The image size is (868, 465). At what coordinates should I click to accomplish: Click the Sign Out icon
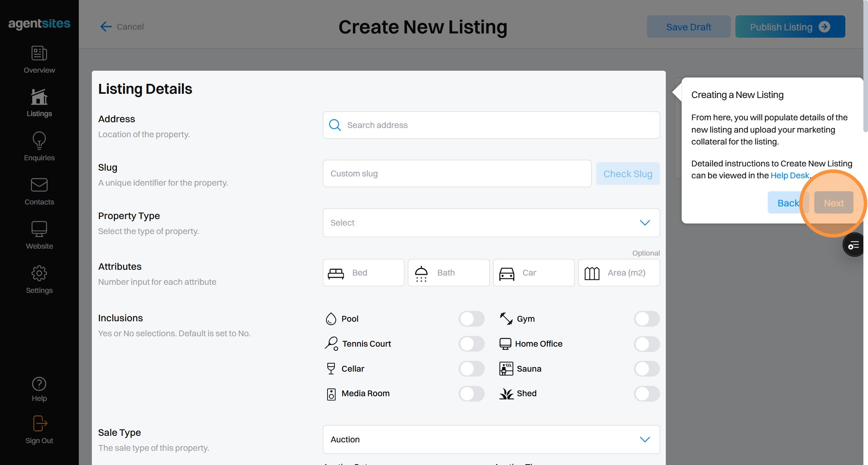39,423
